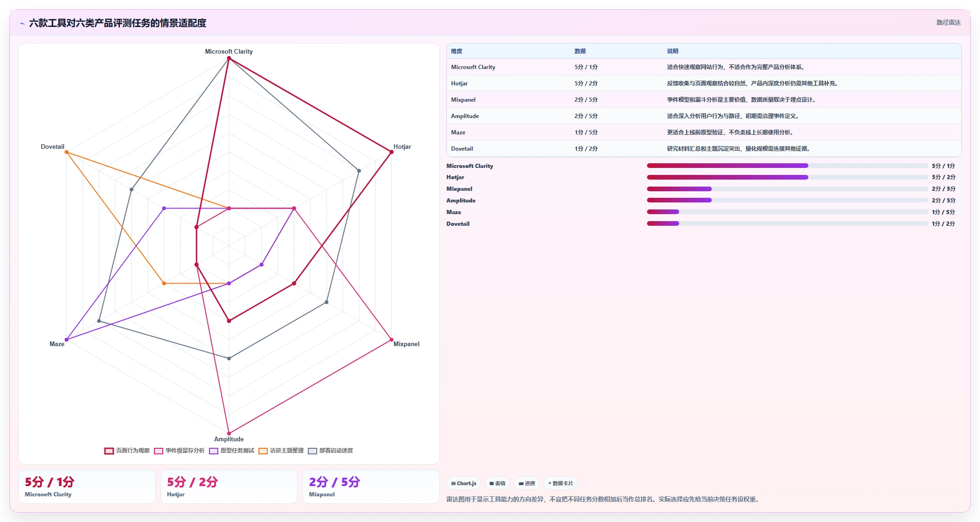This screenshot has width=980, height=522.
Task: Select the Hotjar cell in the table
Action: click(459, 84)
